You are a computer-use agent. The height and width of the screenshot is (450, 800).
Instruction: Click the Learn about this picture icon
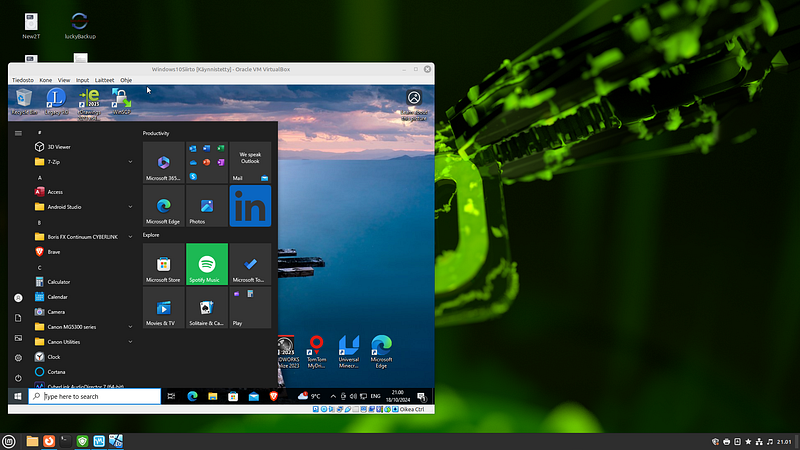point(414,105)
